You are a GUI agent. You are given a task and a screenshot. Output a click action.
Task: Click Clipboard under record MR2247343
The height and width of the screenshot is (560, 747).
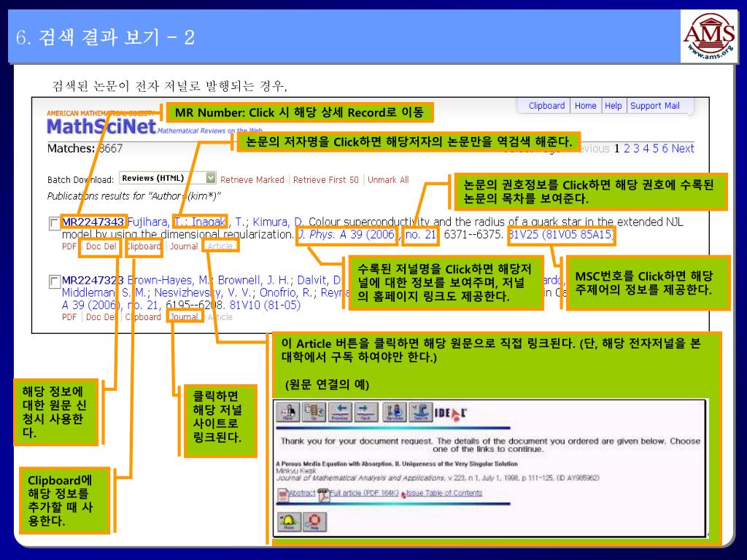point(144,246)
